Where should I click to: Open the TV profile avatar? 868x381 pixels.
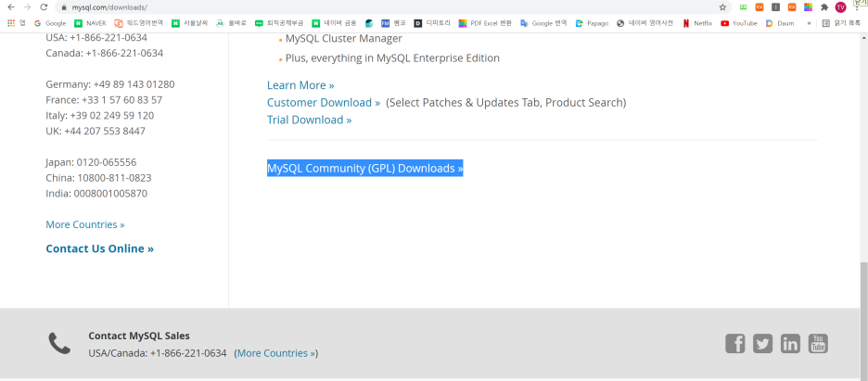click(x=840, y=7)
